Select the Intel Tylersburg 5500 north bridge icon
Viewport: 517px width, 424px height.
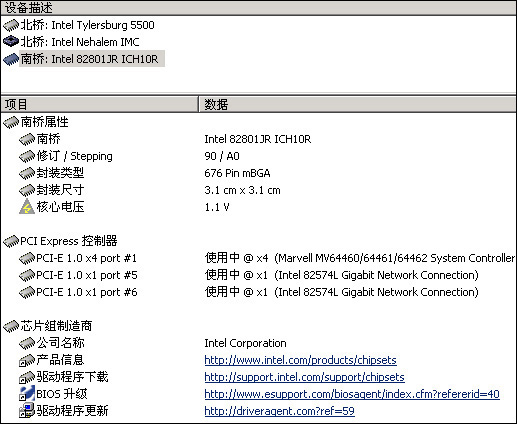(11, 25)
